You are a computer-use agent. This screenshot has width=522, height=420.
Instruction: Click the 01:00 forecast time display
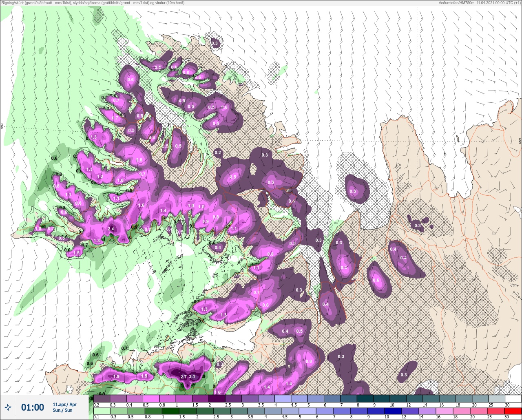point(33,407)
